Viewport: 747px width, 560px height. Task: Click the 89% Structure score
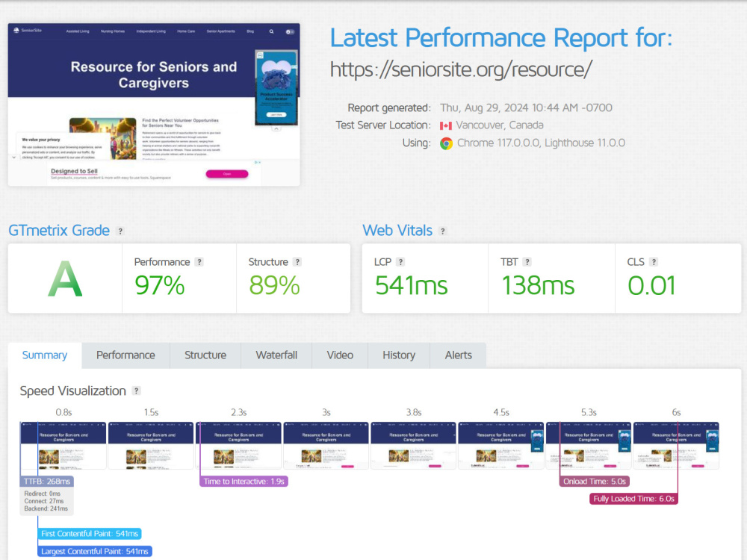(x=274, y=286)
